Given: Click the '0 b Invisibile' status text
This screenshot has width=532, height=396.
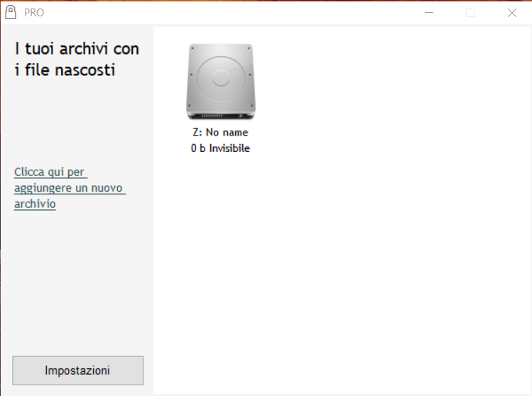Looking at the screenshot, I should [x=220, y=148].
